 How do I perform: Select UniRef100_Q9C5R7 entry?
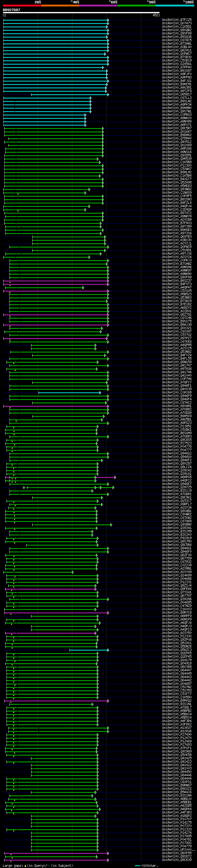click(176, 128)
